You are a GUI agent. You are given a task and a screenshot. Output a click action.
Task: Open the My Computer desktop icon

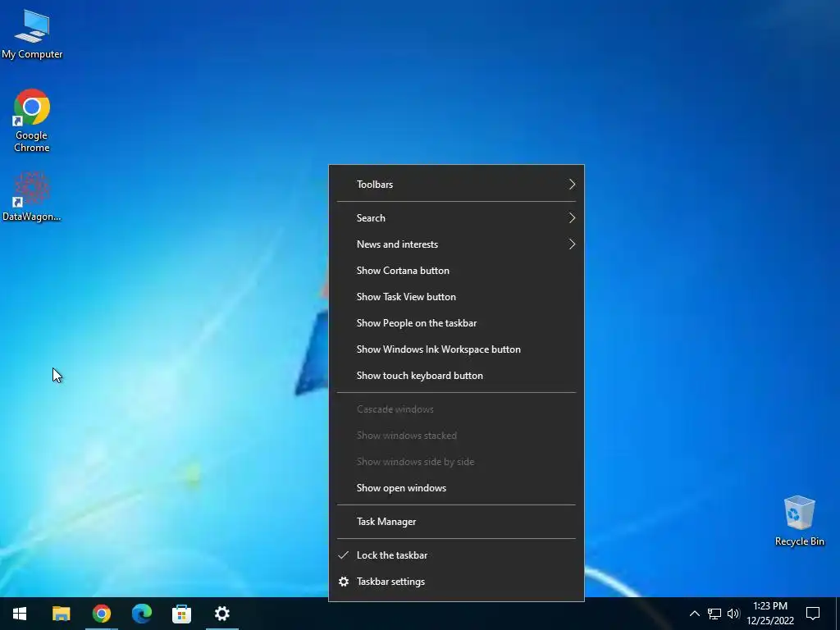[x=32, y=33]
